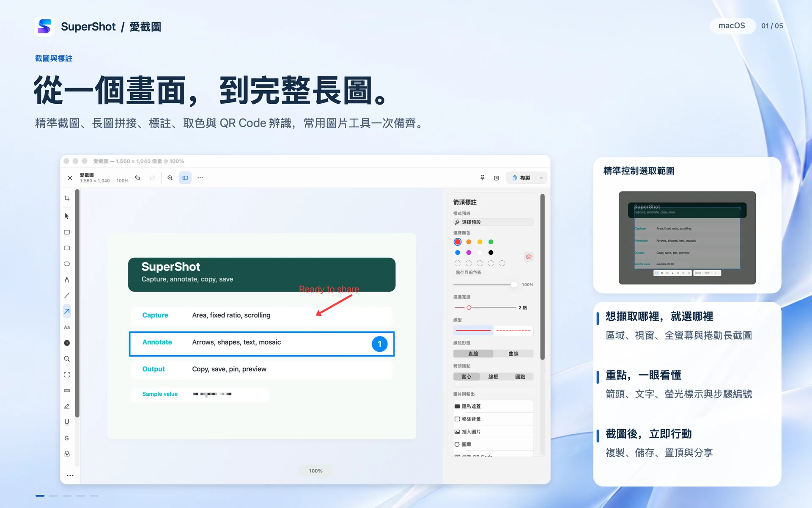Go to the second slide indicator dot
This screenshot has width=812, height=508.
pos(54,496)
